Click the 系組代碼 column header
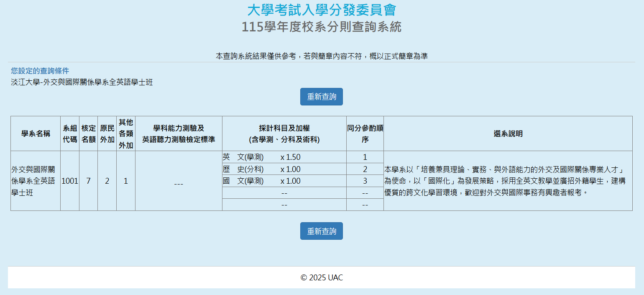This screenshot has height=295, width=644. coord(70,133)
